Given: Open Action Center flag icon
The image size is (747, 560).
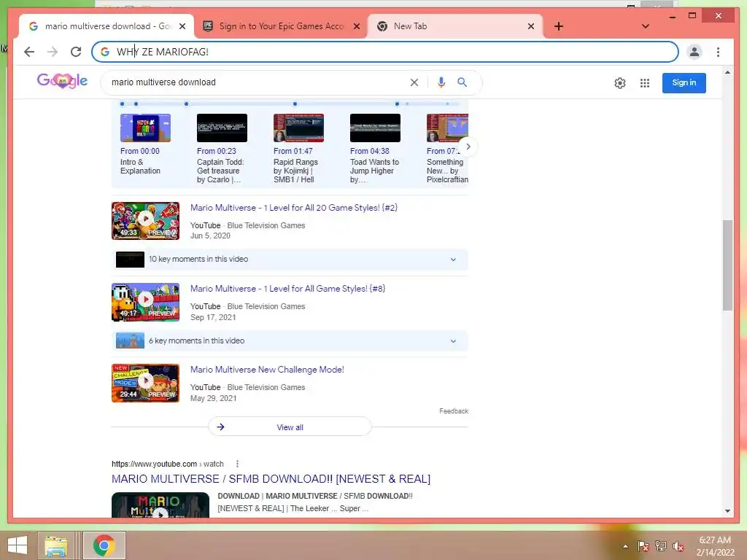Looking at the screenshot, I should pyautogui.click(x=643, y=545).
